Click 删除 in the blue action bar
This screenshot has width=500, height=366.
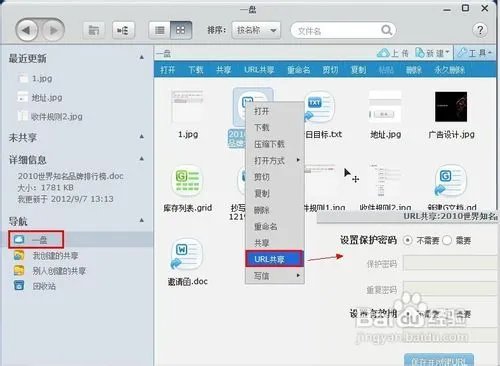pos(414,70)
